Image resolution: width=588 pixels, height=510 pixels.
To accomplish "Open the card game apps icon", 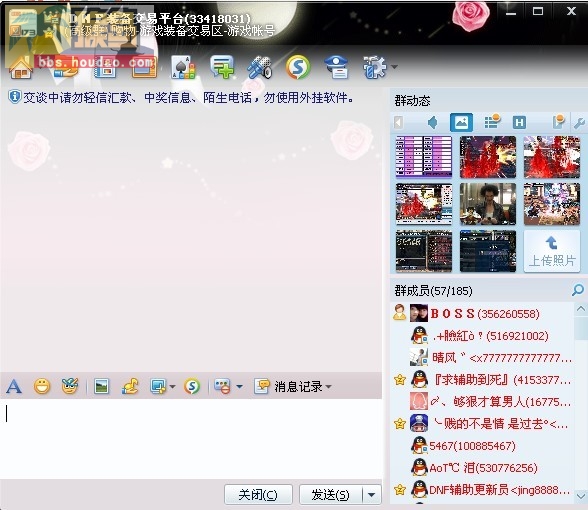I will tap(183, 68).
